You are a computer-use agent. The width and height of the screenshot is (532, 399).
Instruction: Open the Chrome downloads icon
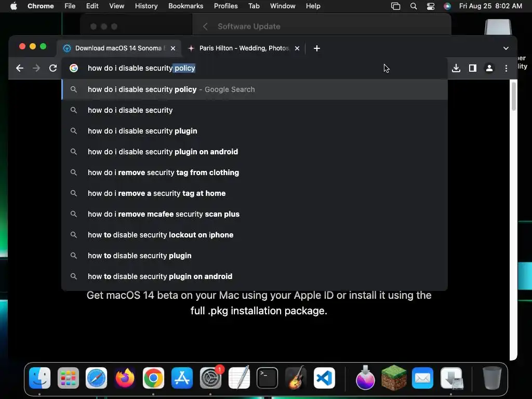tap(456, 68)
